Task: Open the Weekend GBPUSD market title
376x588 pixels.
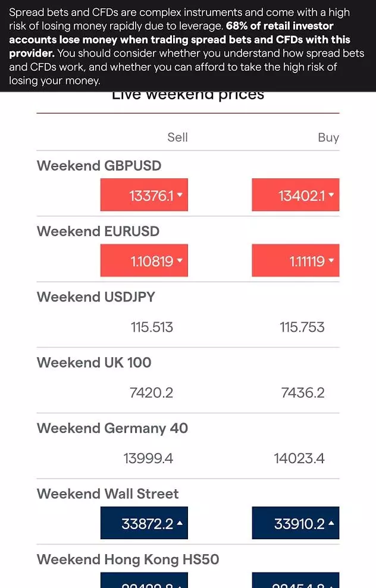Action: coord(99,165)
